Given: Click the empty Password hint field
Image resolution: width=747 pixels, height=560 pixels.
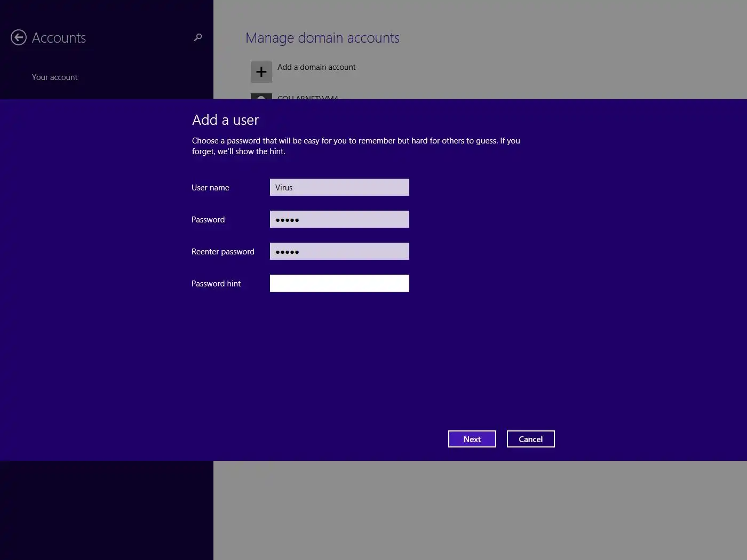Looking at the screenshot, I should [x=339, y=283].
